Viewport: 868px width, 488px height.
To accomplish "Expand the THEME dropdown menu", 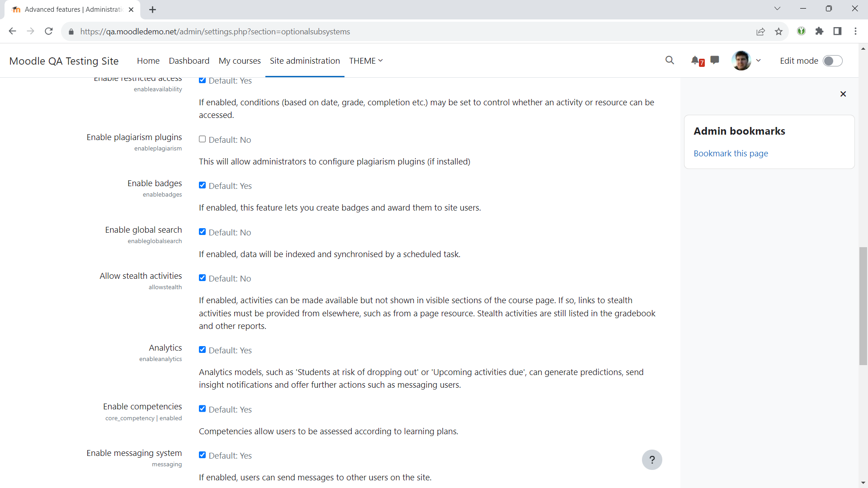I will (x=366, y=61).
